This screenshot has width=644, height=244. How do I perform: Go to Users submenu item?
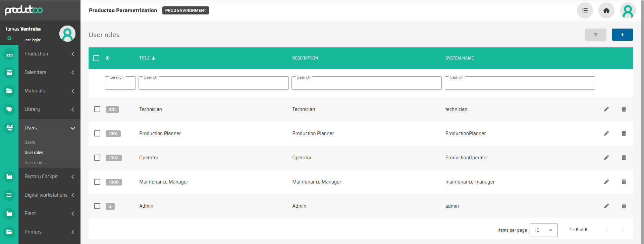(x=30, y=143)
